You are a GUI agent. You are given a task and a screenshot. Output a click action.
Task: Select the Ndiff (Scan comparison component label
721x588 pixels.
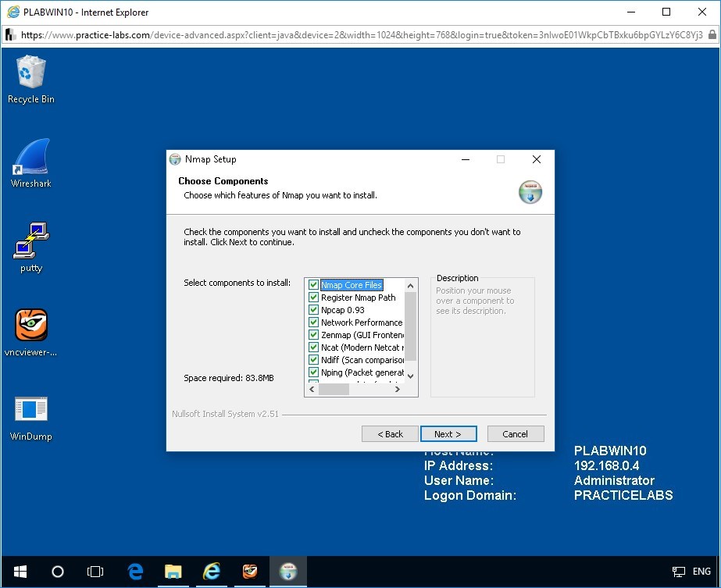tap(362, 359)
